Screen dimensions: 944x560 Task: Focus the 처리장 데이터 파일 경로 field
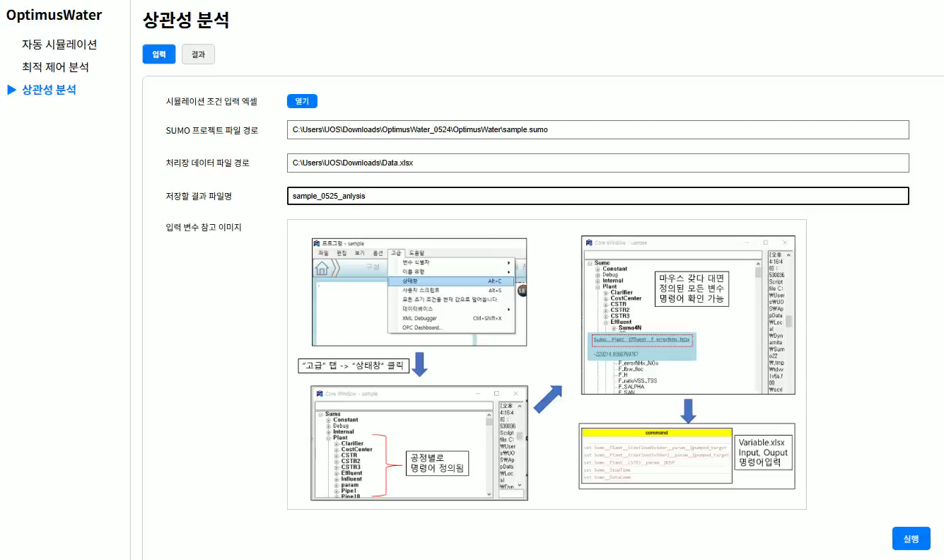click(598, 163)
